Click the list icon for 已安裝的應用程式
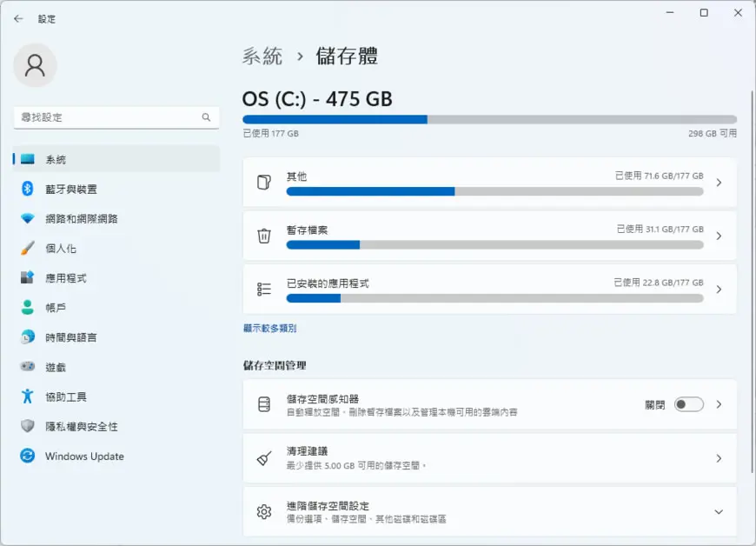 click(x=264, y=289)
